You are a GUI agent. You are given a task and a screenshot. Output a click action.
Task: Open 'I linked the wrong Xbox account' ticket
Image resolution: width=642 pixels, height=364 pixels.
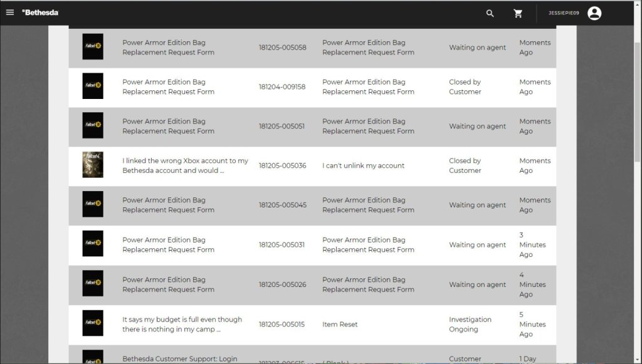(185, 165)
